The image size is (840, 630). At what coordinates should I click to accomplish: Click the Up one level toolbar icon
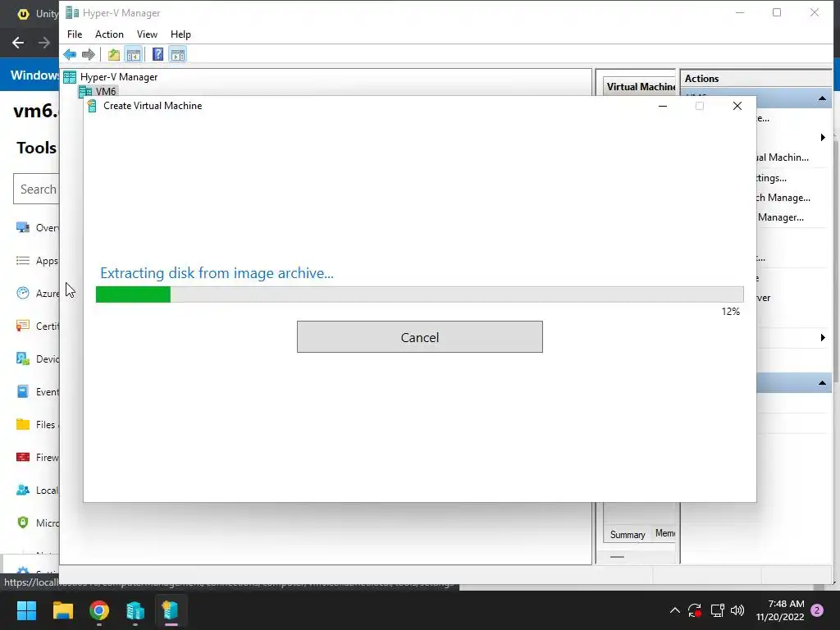point(113,54)
